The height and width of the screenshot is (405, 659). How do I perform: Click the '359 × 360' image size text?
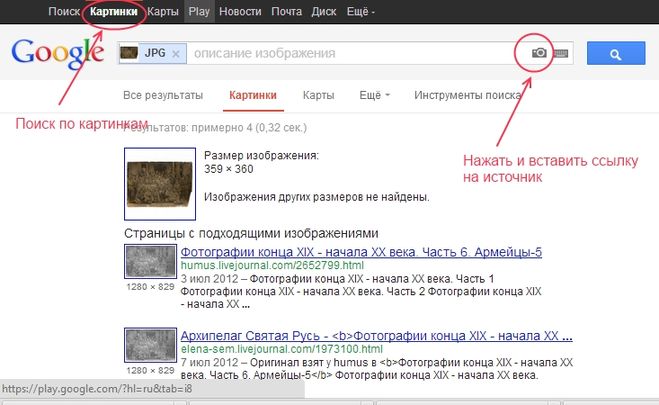pos(229,169)
